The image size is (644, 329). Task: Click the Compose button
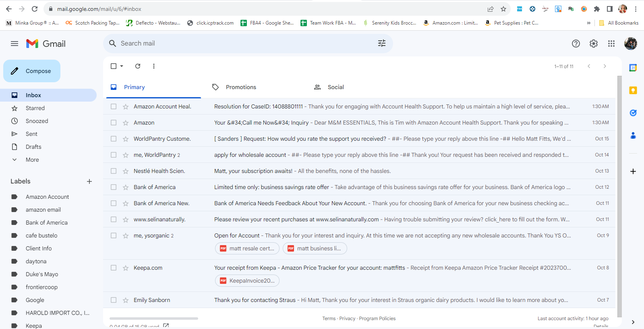[x=32, y=71]
